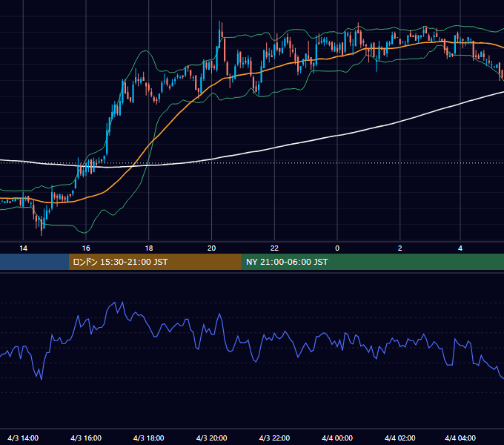The height and width of the screenshot is (445, 504).
Task: Click the 4/3 18:00 date label
Action: pos(148,438)
